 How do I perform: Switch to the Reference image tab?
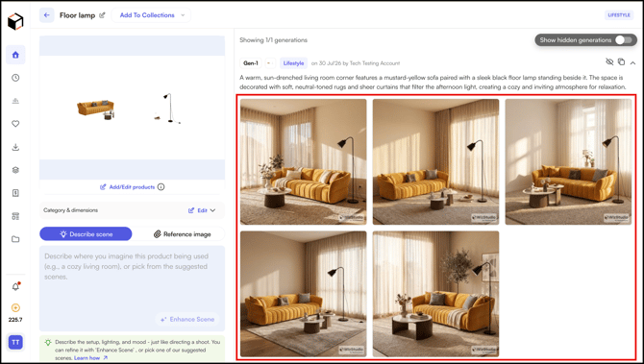[x=182, y=234]
